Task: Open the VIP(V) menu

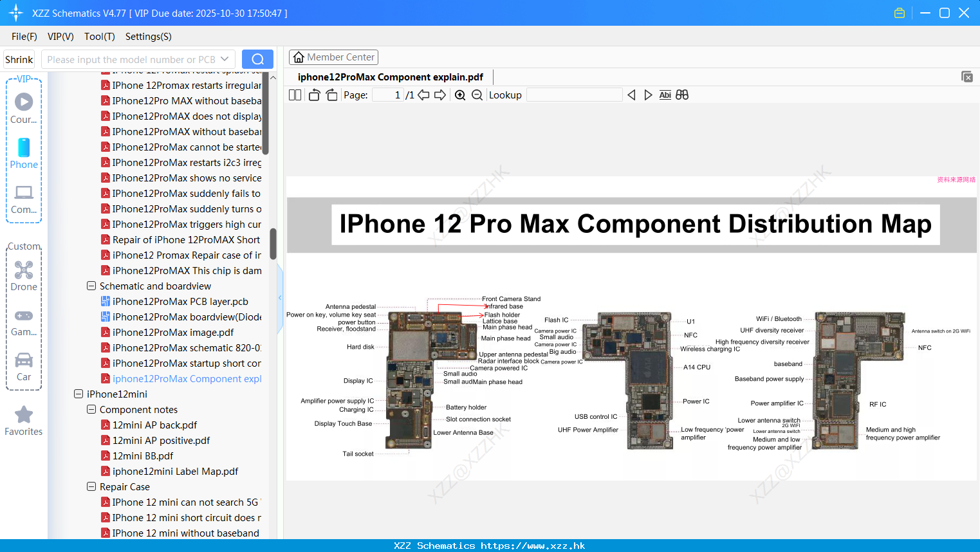Action: (x=60, y=37)
